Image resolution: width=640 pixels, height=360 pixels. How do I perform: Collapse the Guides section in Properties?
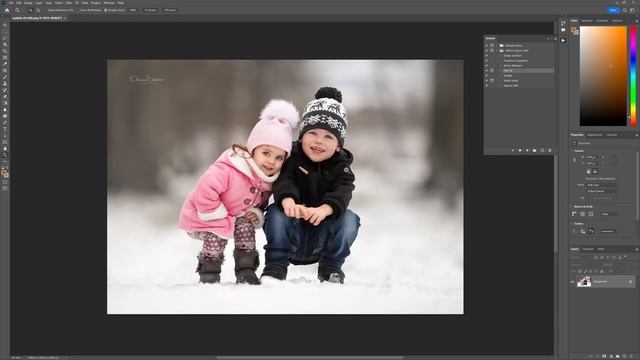(x=572, y=224)
